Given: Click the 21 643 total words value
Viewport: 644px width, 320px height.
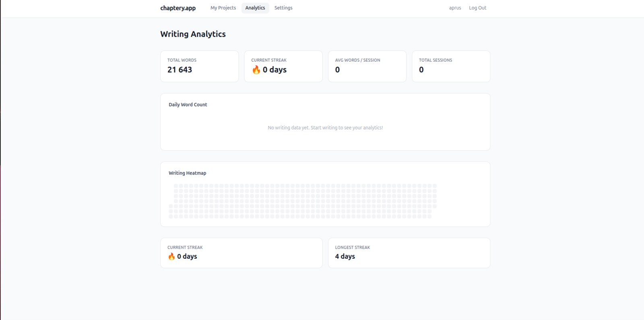Looking at the screenshot, I should [x=180, y=70].
